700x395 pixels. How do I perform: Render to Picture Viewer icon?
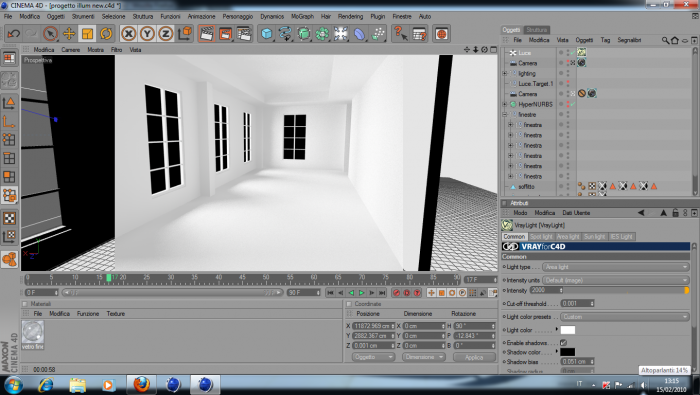pyautogui.click(x=225, y=33)
